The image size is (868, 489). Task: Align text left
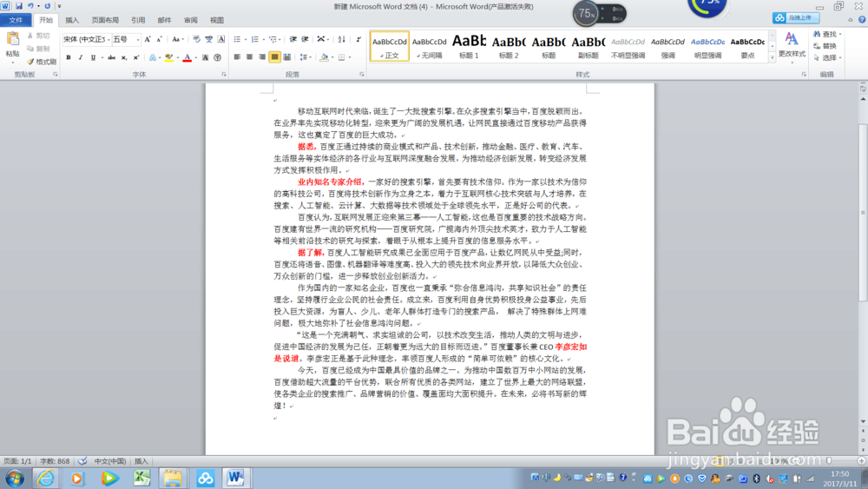pyautogui.click(x=237, y=57)
